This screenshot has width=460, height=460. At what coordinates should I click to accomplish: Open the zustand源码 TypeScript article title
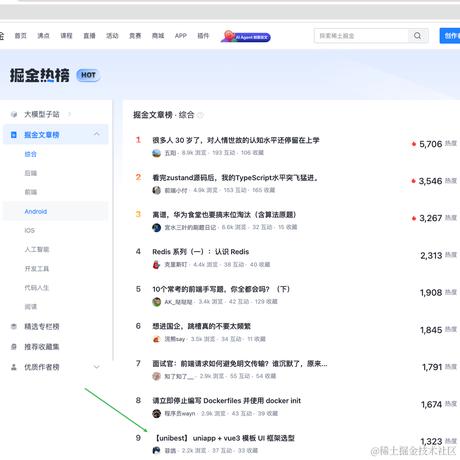tap(235, 178)
